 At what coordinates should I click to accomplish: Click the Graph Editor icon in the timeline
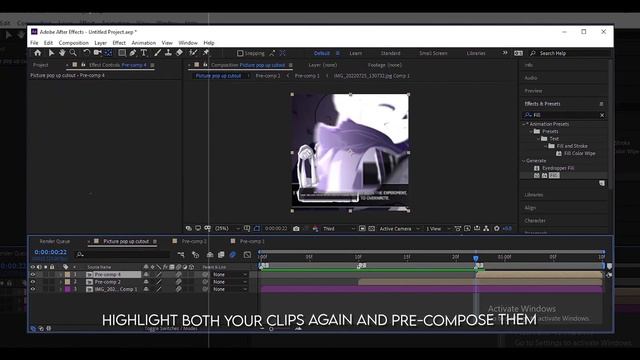(x=247, y=255)
